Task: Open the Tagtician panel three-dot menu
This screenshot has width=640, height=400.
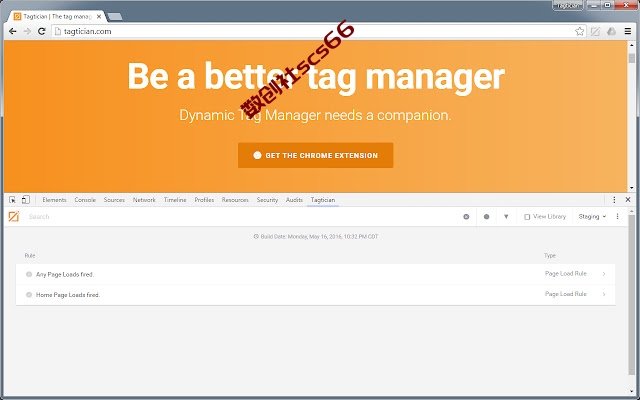Action: (617, 216)
